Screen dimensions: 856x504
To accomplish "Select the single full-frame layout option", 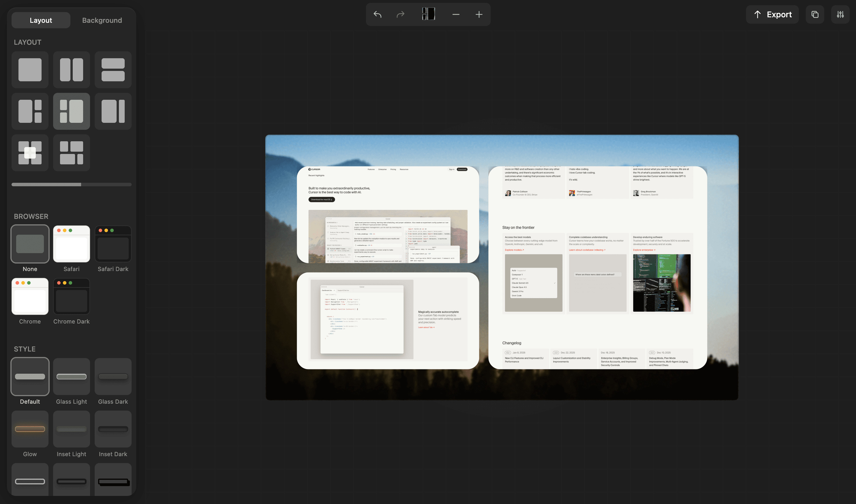I will pos(29,69).
